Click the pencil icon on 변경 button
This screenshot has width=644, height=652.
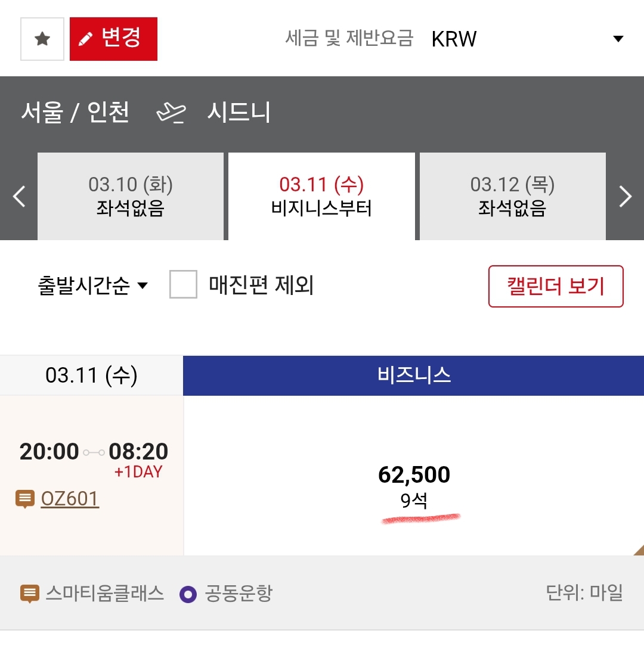[86, 39]
